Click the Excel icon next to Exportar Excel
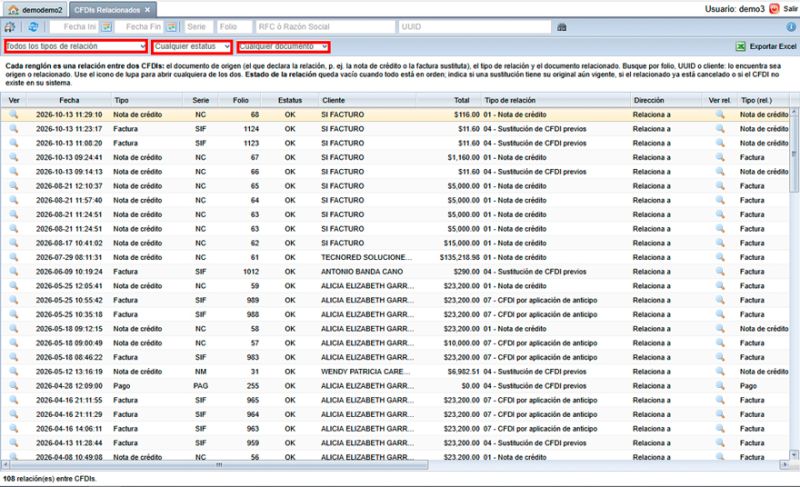 tap(740, 46)
